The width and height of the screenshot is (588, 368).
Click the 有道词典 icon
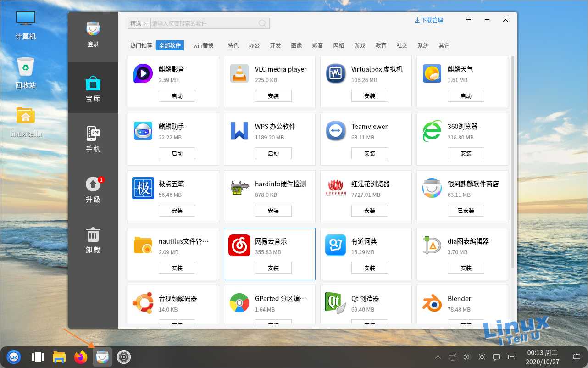(x=335, y=245)
